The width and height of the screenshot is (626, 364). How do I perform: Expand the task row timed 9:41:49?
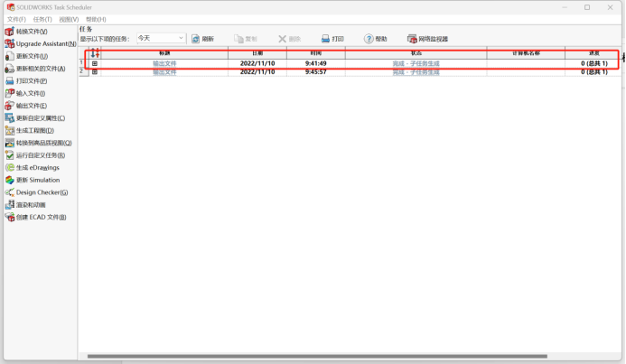[x=95, y=63]
